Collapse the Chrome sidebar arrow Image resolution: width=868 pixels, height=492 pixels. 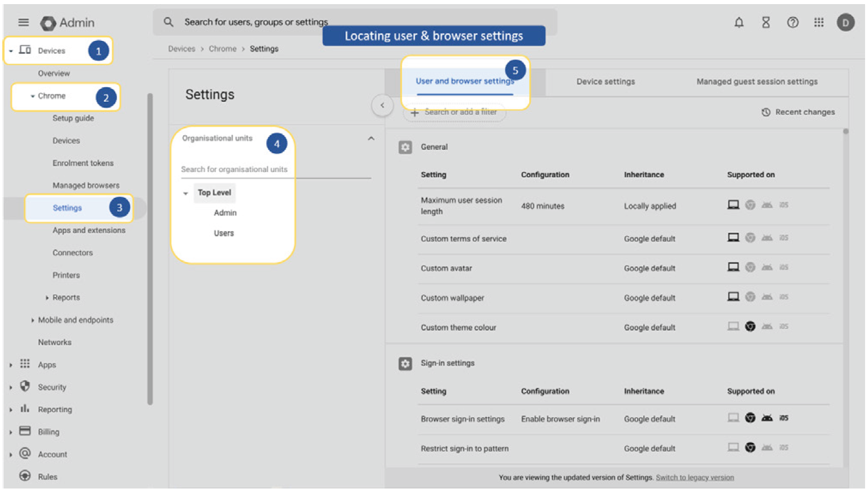pyautogui.click(x=33, y=96)
